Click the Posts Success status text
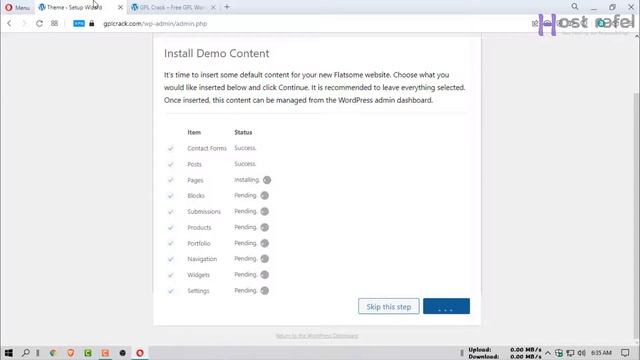The height and width of the screenshot is (360, 640). point(245,164)
